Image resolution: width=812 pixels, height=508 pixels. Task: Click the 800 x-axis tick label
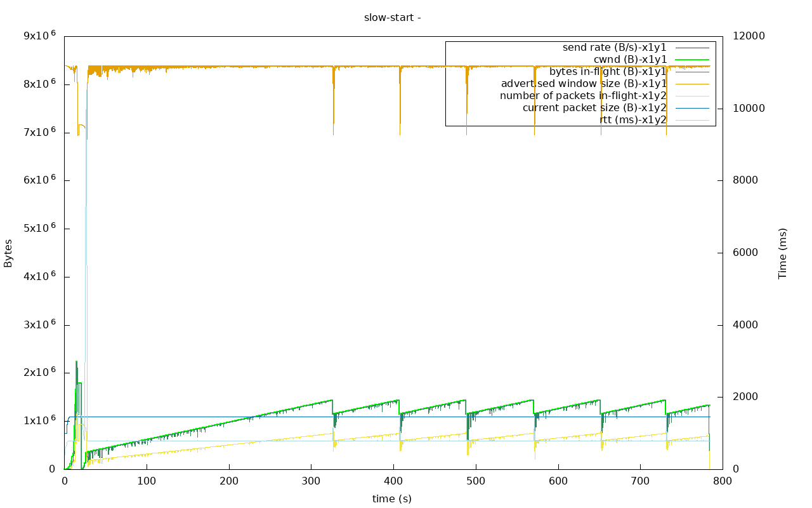(x=723, y=482)
